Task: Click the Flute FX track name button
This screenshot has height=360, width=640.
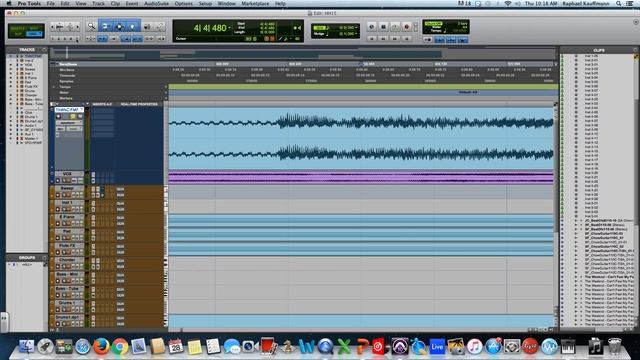Action: point(67,246)
